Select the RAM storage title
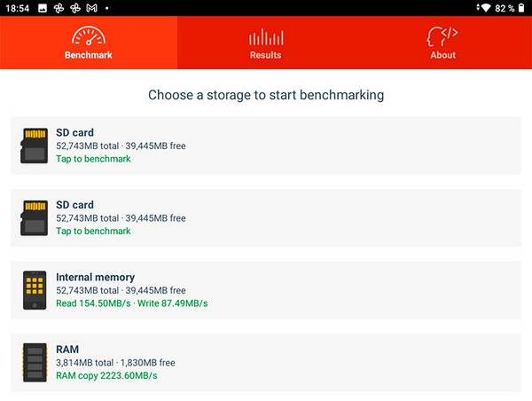The height and width of the screenshot is (401, 532). pos(67,350)
